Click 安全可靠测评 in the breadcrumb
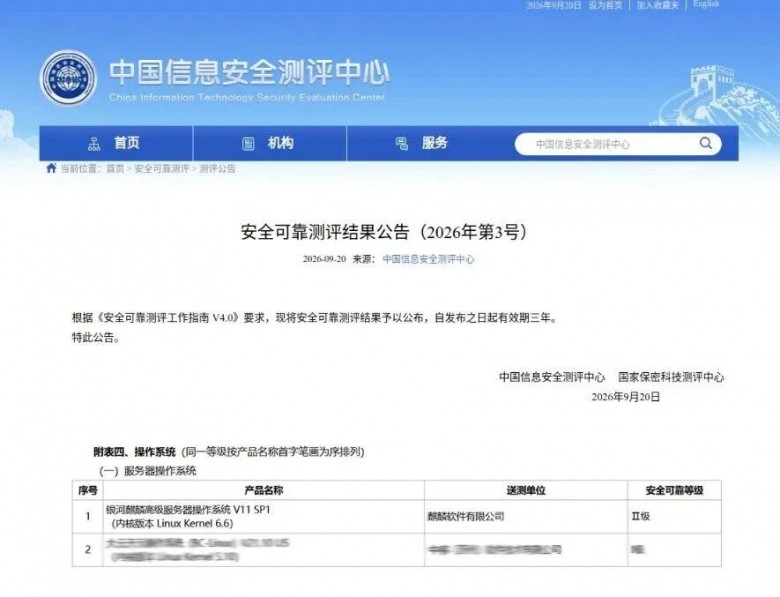 coord(162,169)
